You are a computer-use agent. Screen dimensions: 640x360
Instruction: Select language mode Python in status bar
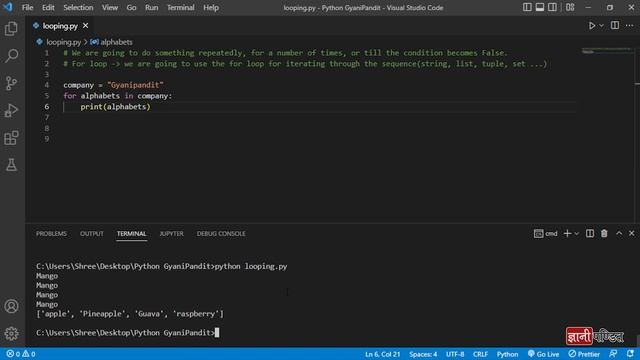507,354
